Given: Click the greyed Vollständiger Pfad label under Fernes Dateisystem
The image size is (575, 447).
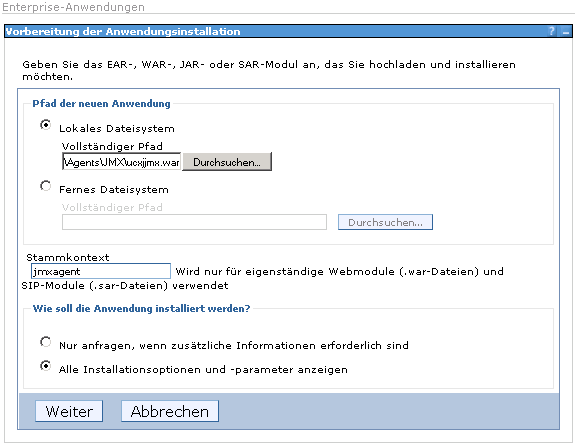Looking at the screenshot, I should [112, 208].
